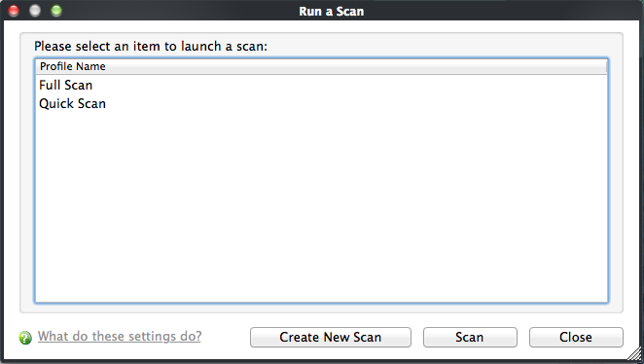This screenshot has height=364, width=644.
Task: Click the window resize grip corner
Action: pos(634,353)
